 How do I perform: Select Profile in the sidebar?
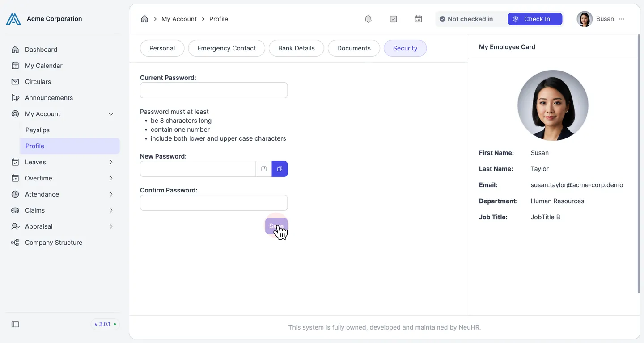(x=70, y=146)
